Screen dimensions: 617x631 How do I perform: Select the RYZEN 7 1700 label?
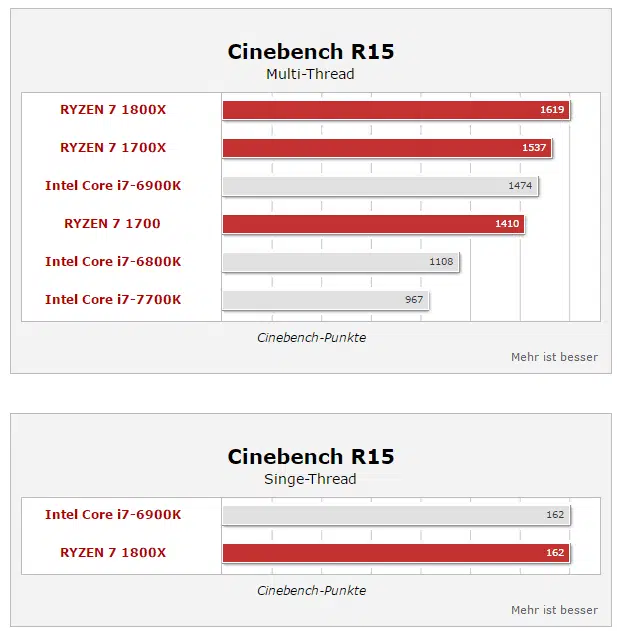click(x=112, y=223)
